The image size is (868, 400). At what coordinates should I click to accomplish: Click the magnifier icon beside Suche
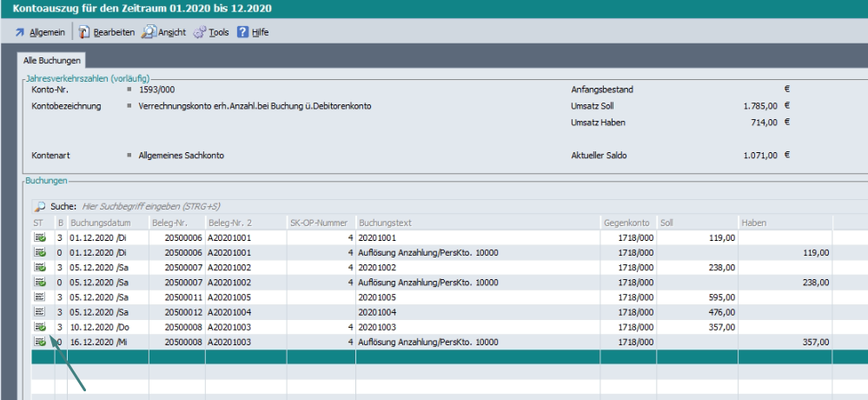[39, 207]
